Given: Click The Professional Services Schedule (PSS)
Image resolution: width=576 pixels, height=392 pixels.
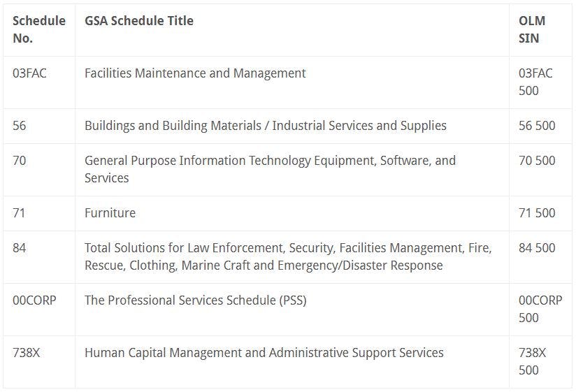Looking at the screenshot, I should coord(196,300).
